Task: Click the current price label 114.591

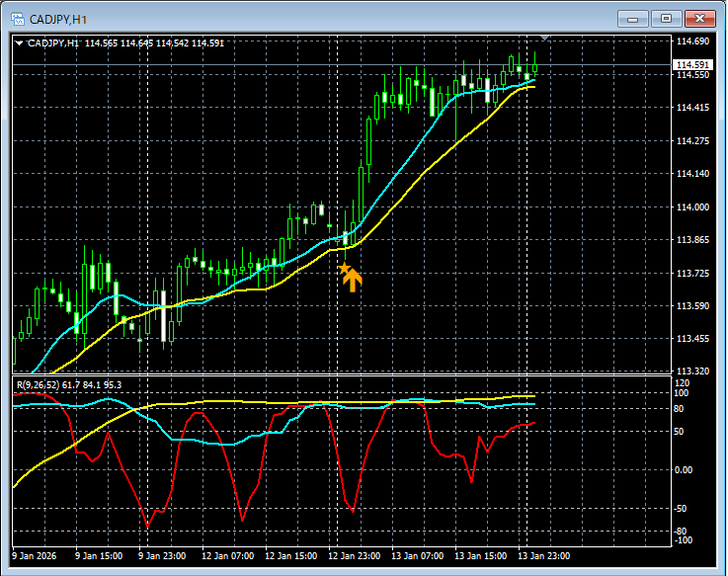Action: [x=693, y=64]
